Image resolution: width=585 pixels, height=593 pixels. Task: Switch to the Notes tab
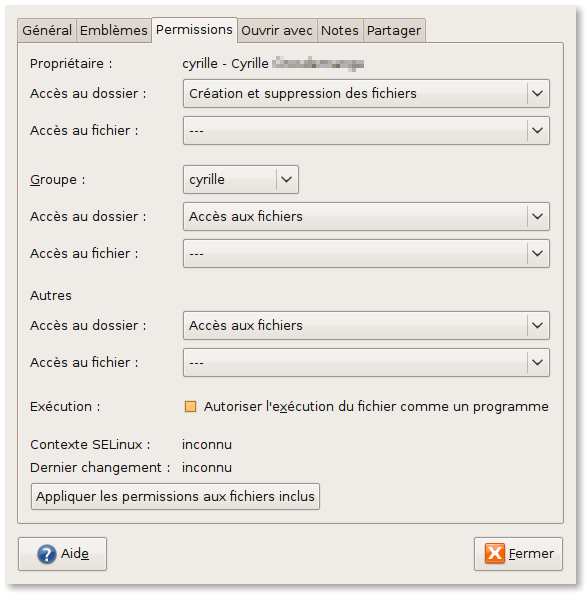[x=340, y=31]
